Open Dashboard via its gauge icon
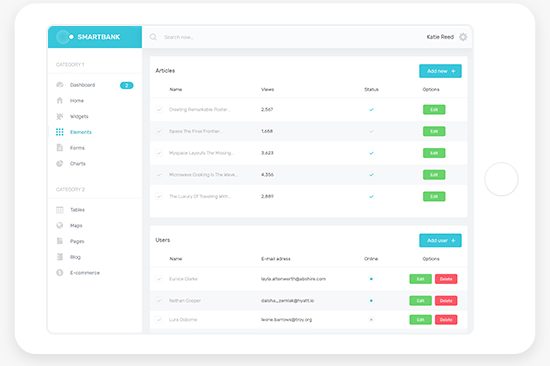 click(60, 85)
